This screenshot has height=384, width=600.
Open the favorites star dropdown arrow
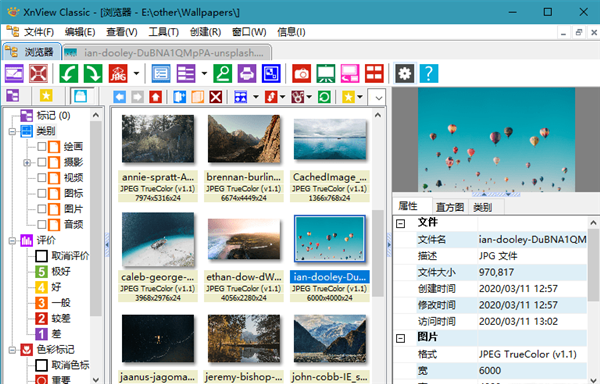360,97
